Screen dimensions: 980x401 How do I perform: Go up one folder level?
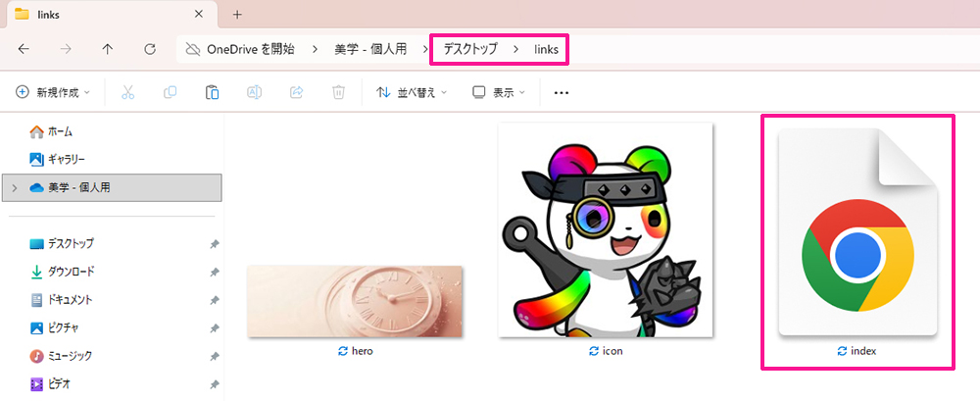point(108,49)
